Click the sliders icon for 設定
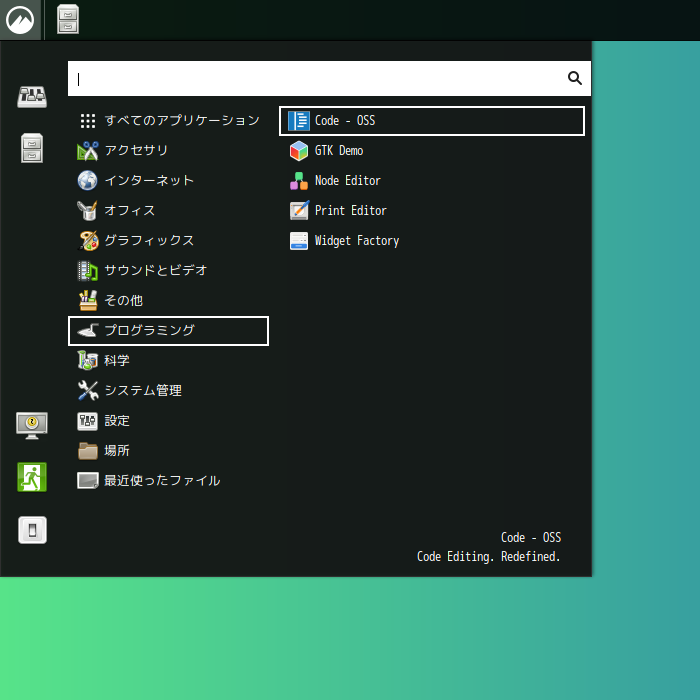 click(x=88, y=421)
